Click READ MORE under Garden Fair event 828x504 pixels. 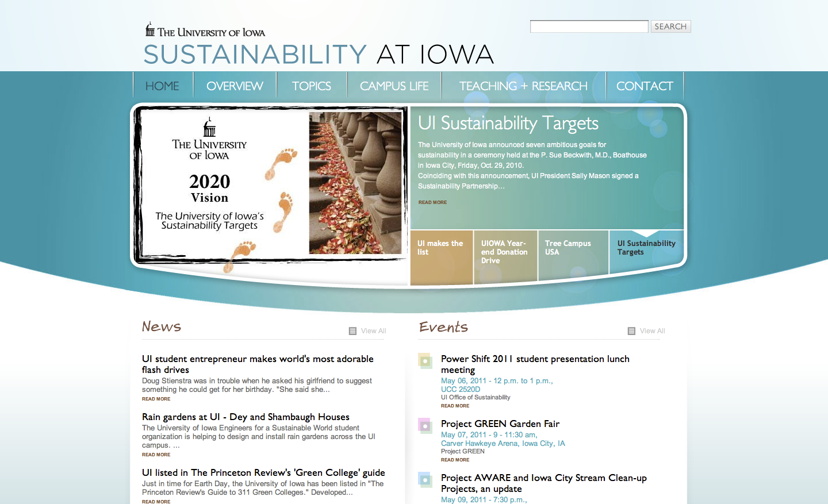point(455,460)
